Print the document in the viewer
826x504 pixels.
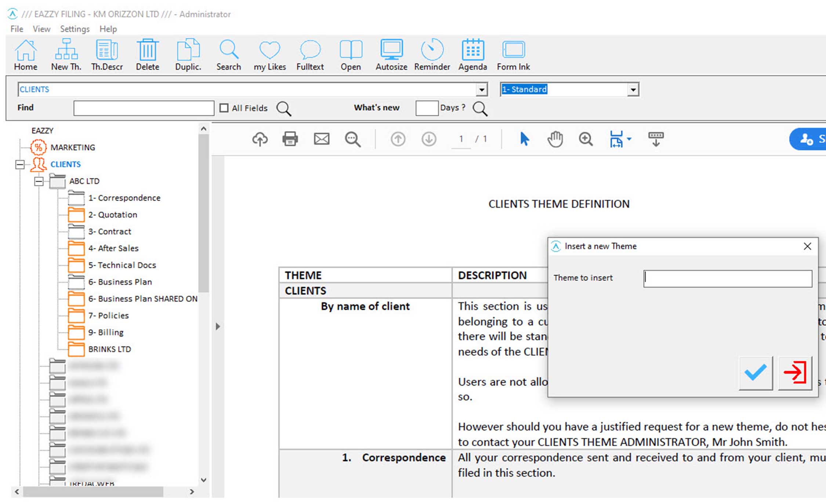(290, 139)
